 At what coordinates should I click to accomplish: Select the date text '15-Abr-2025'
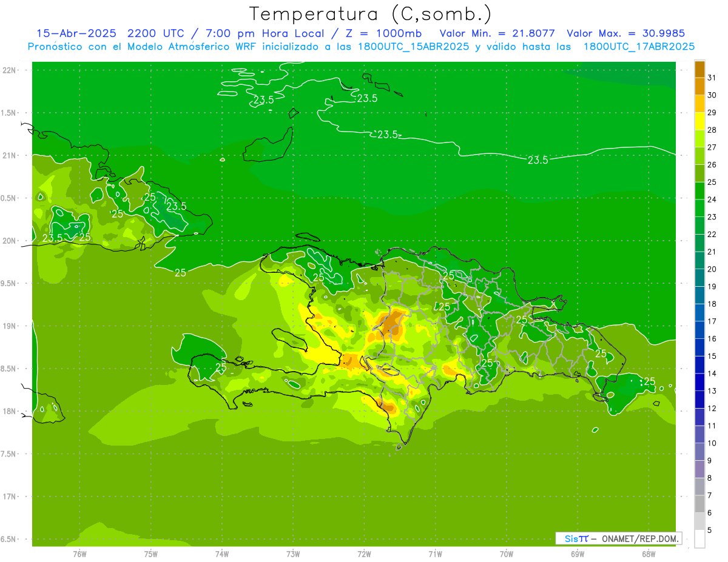tap(76, 33)
